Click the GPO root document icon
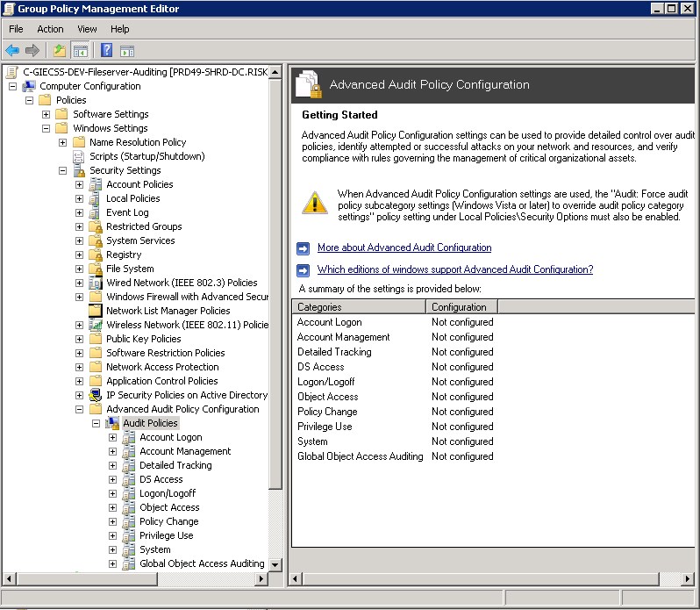 click(12, 72)
